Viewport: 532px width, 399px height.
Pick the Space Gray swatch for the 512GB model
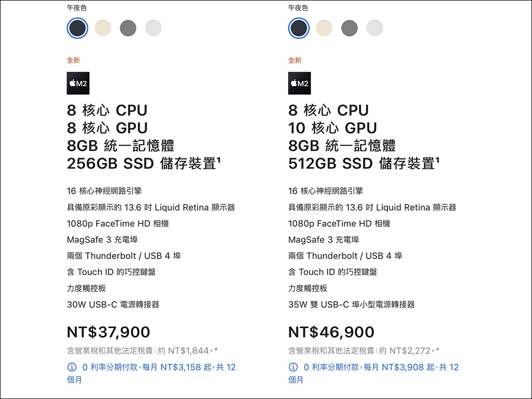(349, 28)
